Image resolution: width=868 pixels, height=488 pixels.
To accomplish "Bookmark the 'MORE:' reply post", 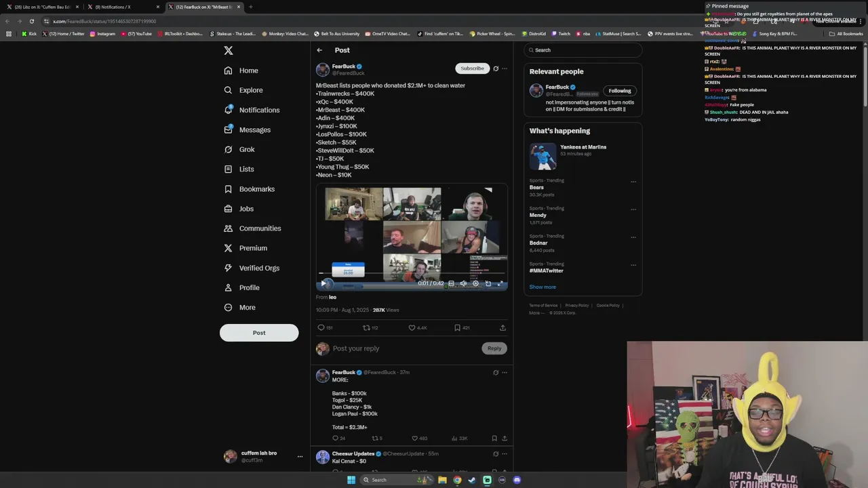I will point(494,439).
